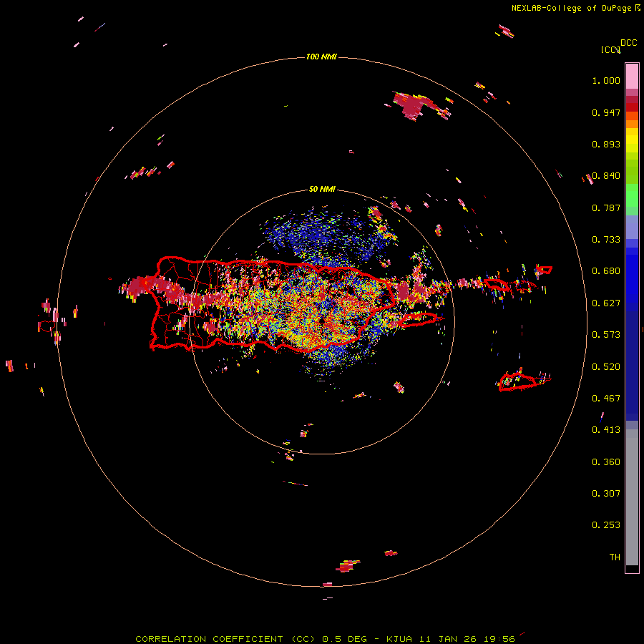Pick the 0.520 scale label
The width and height of the screenshot is (644, 644).
(606, 367)
